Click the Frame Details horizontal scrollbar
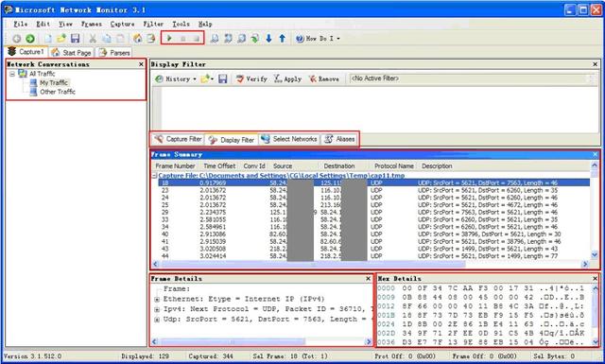 click(x=262, y=341)
